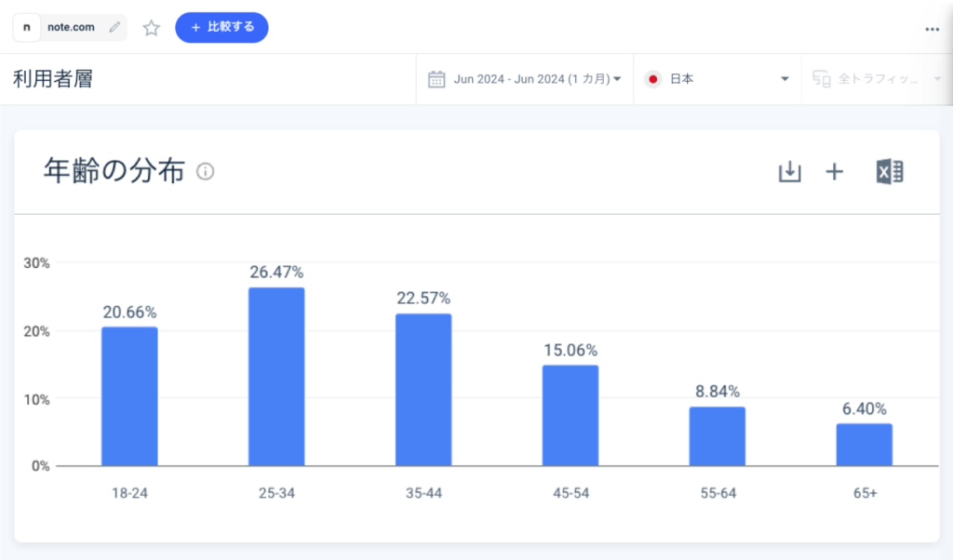Expand the 全トラフィック traffic type dropdown
This screenshot has width=953, height=560.
coord(936,79)
